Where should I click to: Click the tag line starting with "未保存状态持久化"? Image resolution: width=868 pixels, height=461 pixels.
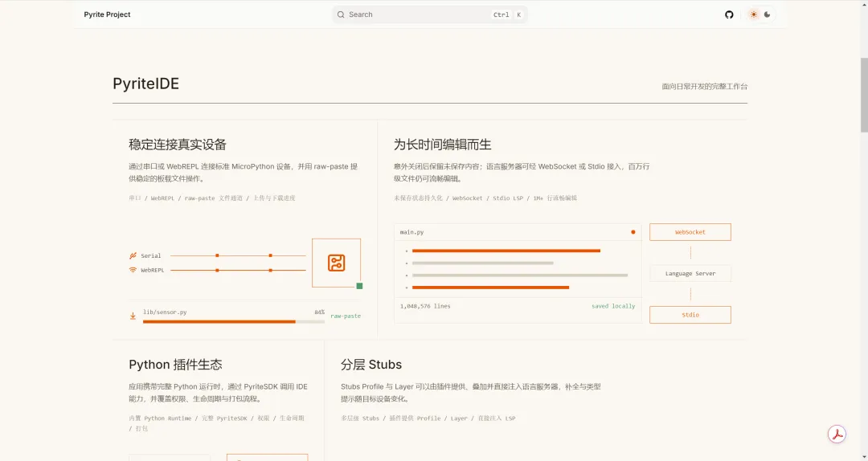[485, 198]
